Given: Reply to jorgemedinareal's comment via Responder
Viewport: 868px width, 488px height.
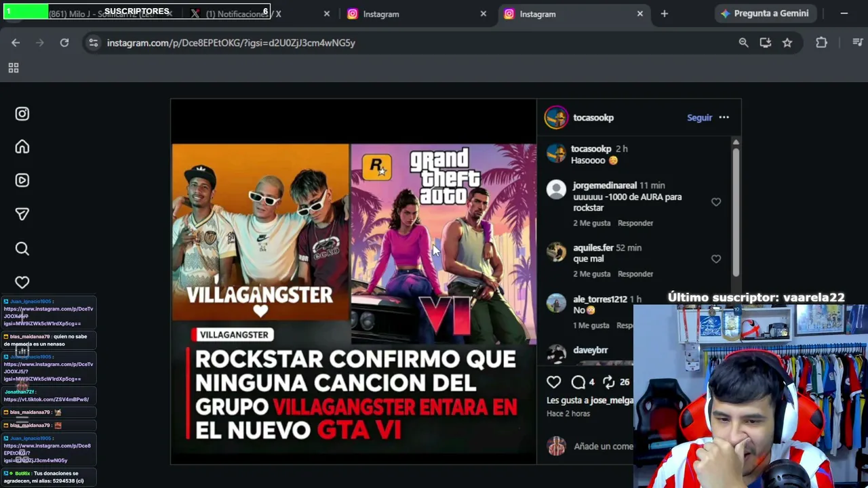Looking at the screenshot, I should (x=635, y=223).
